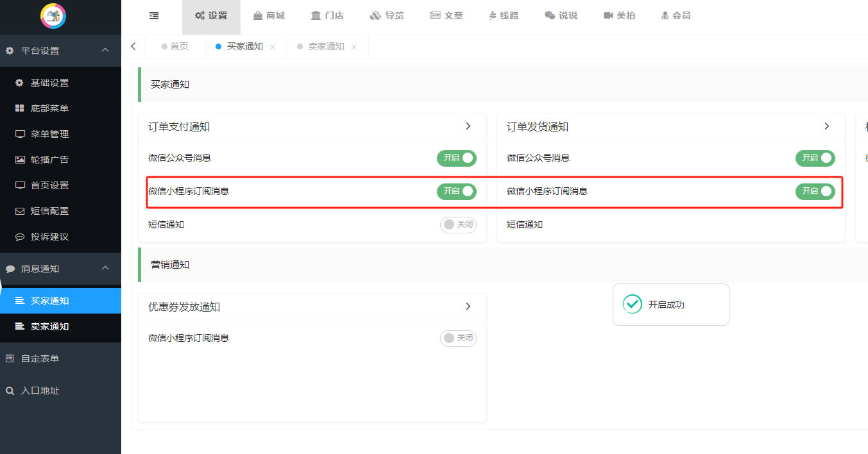Toggle the sidebar collapse hamburger icon
The width and height of the screenshot is (868, 454).
tap(154, 16)
